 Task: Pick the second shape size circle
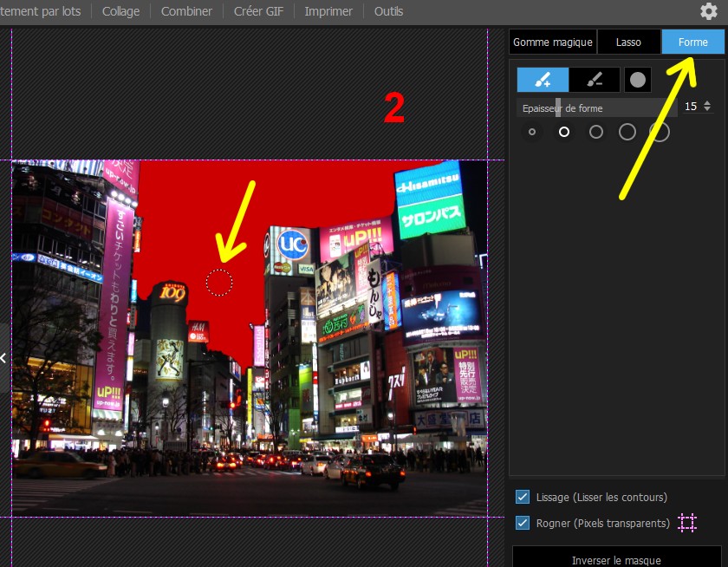point(564,132)
